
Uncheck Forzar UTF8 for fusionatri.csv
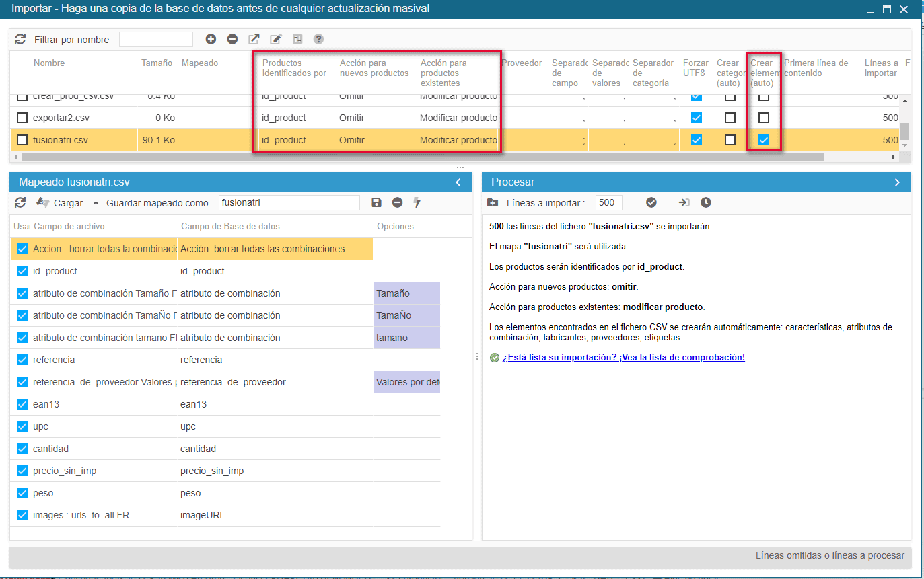click(697, 140)
